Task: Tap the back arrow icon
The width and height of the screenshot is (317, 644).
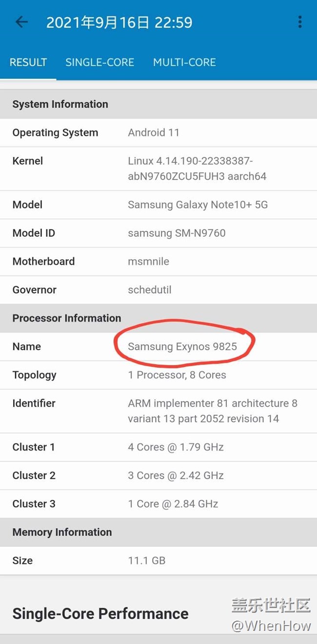Action: (21, 22)
